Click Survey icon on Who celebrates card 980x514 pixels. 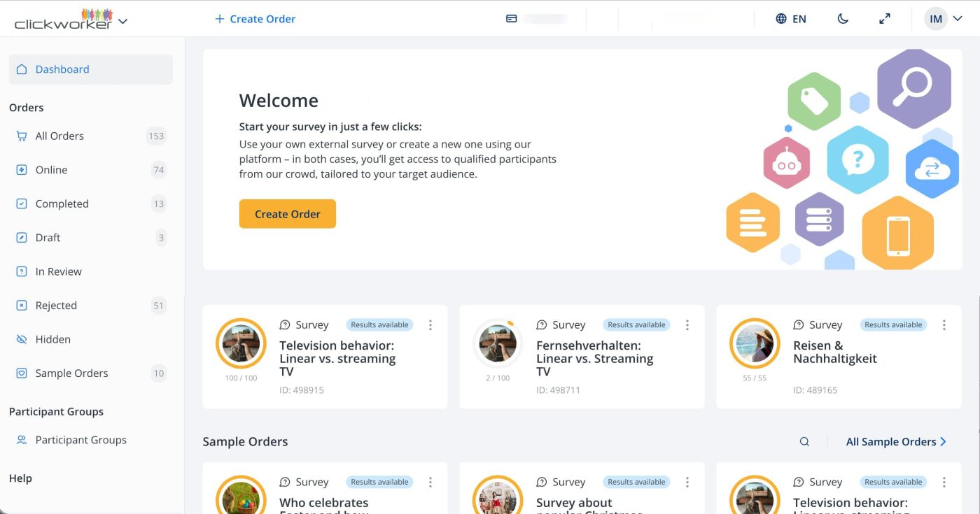tap(285, 483)
